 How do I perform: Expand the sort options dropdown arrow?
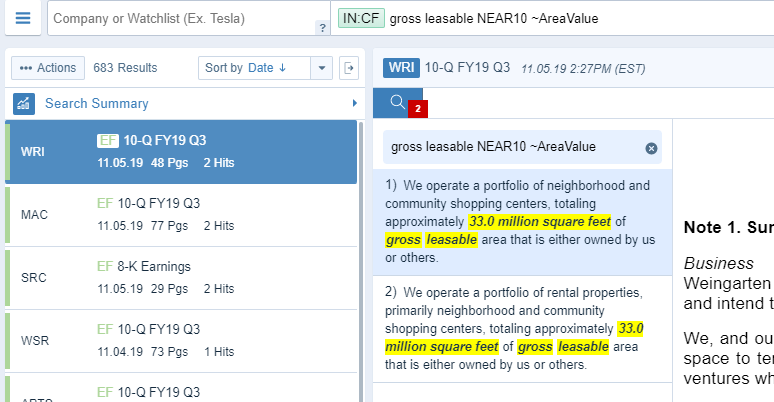coord(322,68)
